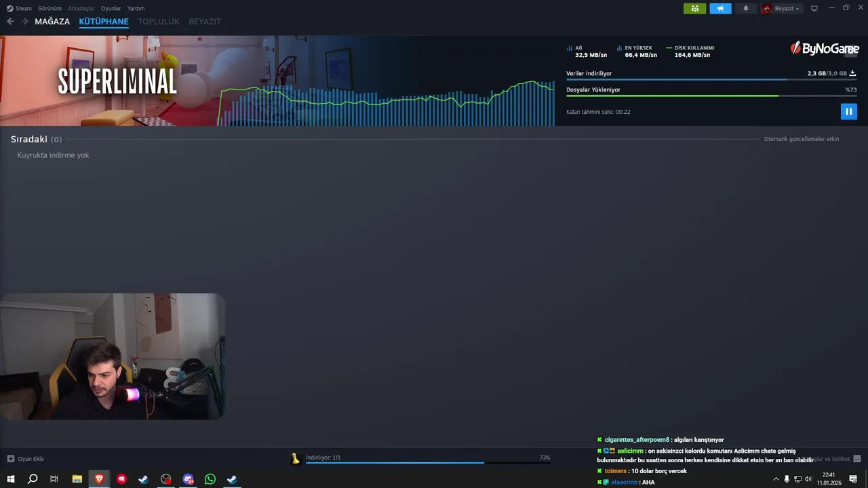Go forward with the right arrow
Image resolution: width=868 pixels, height=488 pixels.
[x=24, y=21]
